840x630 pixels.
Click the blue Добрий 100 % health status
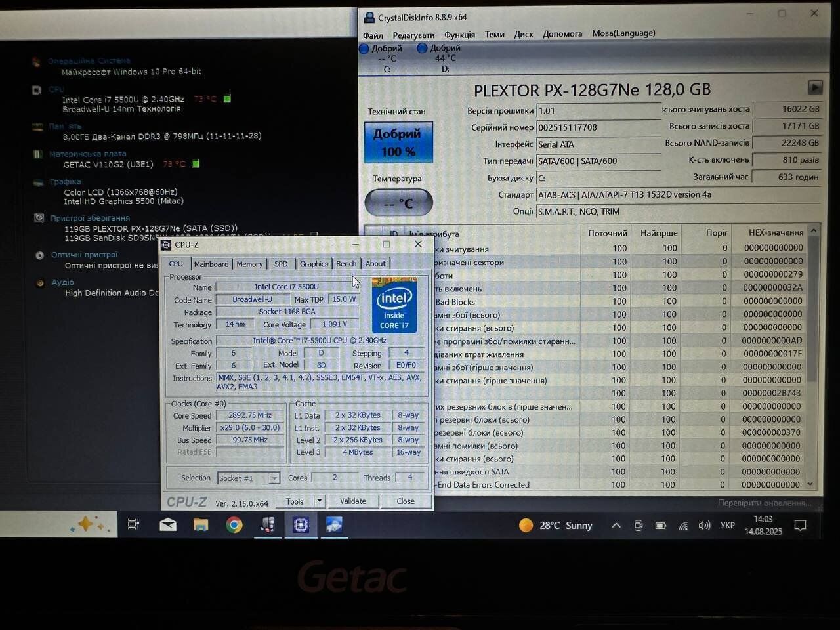(398, 142)
